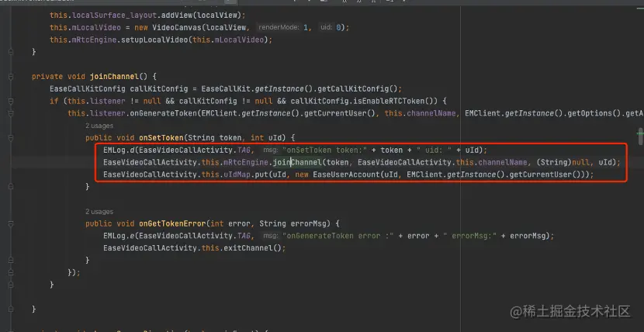This screenshot has width=644, height=332.
Task: Collapse the joinChannel method fold marker
Action: point(11,77)
